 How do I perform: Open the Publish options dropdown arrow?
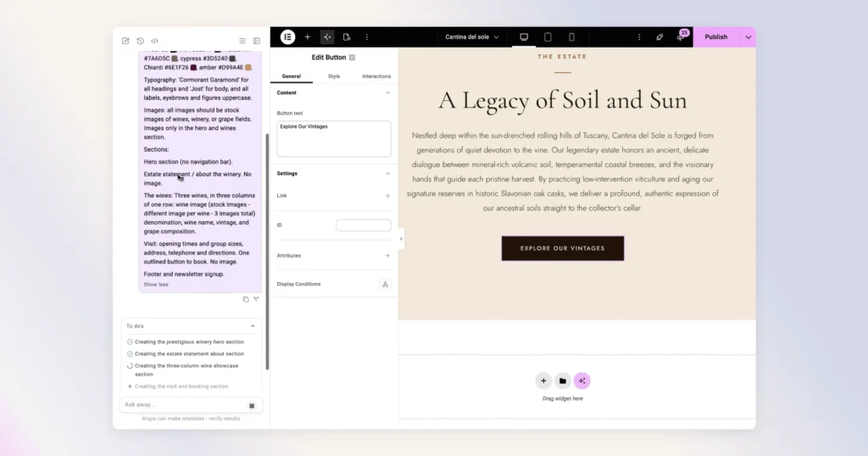coord(748,37)
